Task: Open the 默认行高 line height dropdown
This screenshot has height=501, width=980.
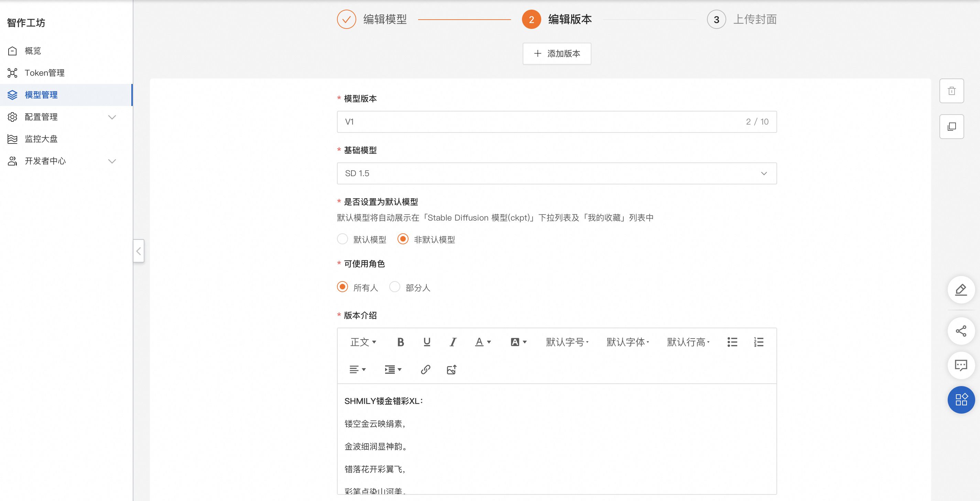Action: point(688,342)
